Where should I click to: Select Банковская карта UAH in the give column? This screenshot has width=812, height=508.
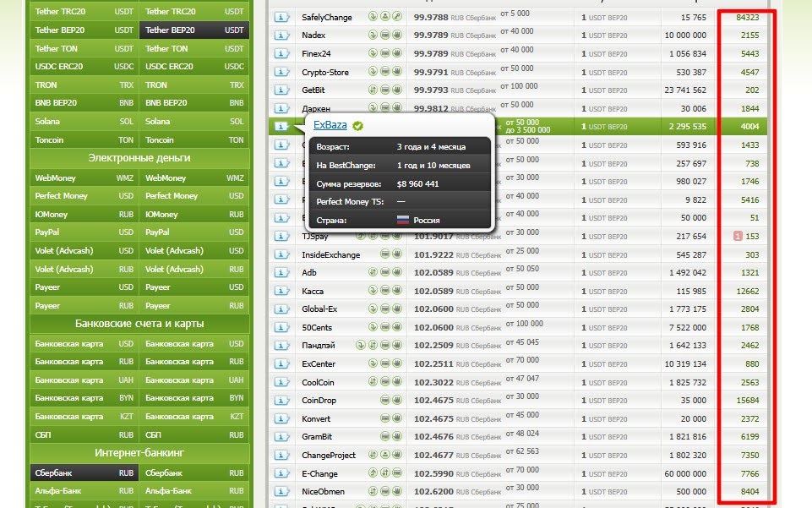84,380
